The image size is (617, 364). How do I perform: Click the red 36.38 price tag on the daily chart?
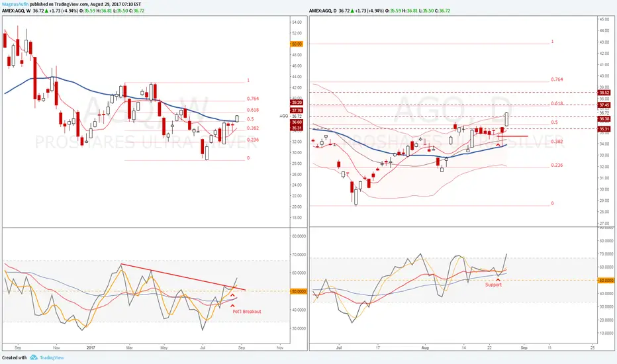point(604,119)
